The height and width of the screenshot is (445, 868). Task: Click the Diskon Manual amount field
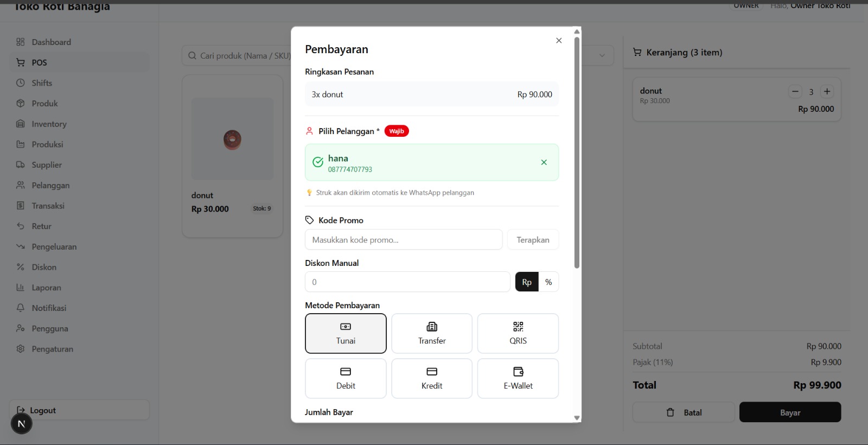tap(407, 282)
